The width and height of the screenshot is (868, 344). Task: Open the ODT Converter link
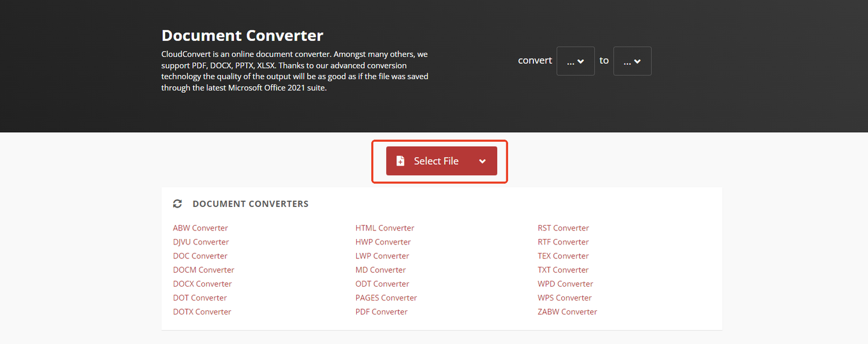(x=382, y=284)
